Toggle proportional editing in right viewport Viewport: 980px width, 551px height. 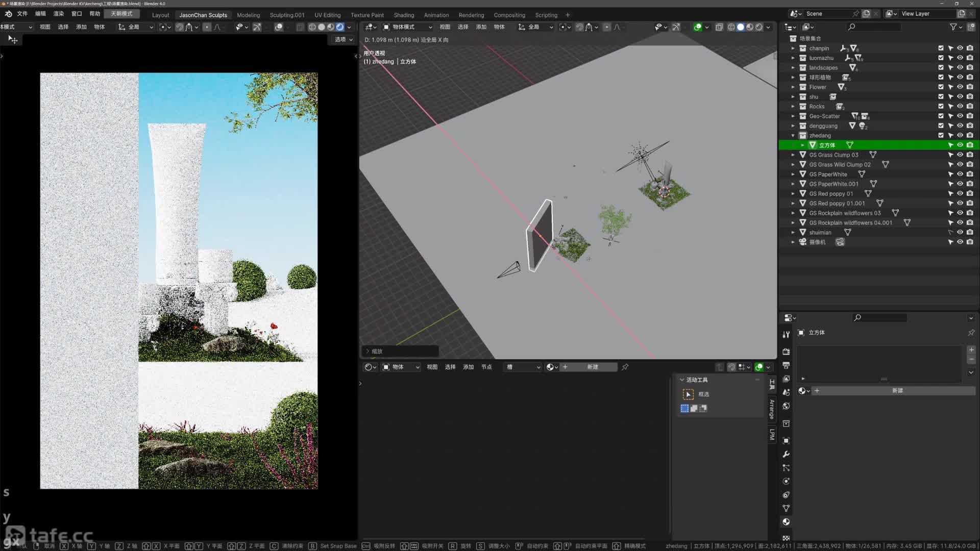[607, 27]
